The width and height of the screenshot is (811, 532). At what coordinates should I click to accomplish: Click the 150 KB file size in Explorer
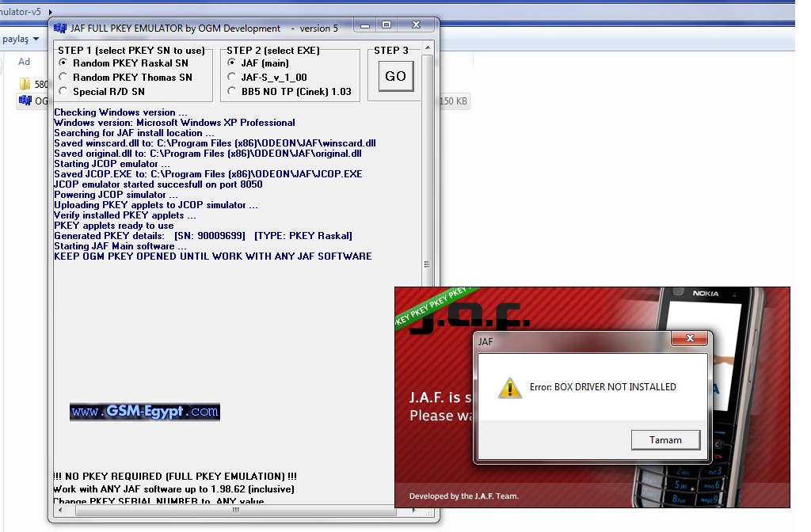[x=453, y=101]
